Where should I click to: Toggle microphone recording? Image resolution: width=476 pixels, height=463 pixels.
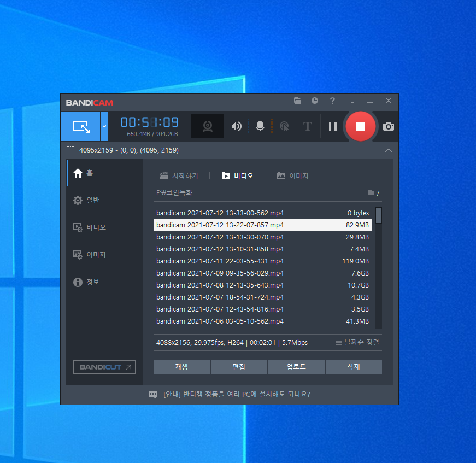pos(260,126)
